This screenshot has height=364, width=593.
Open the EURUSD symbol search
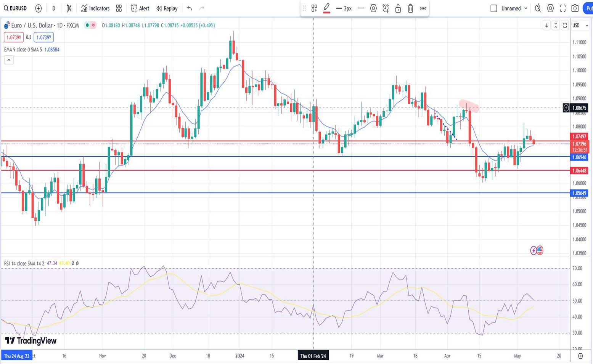(x=15, y=8)
